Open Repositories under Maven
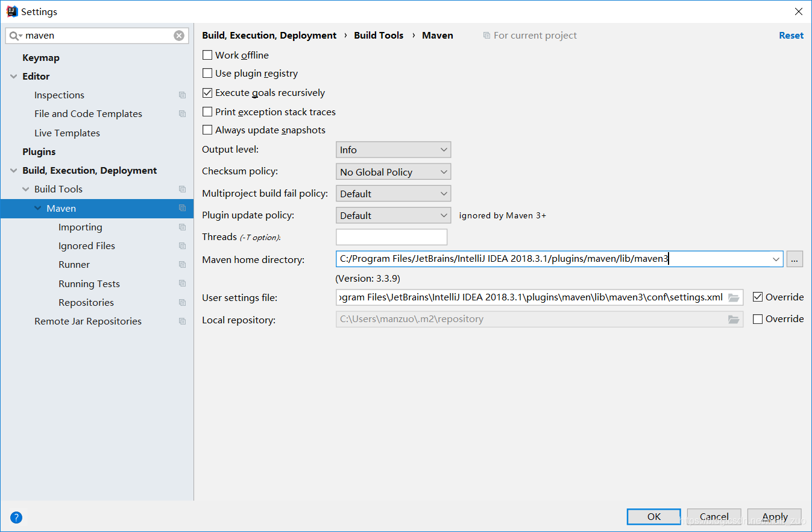This screenshot has height=532, width=812. (86, 303)
